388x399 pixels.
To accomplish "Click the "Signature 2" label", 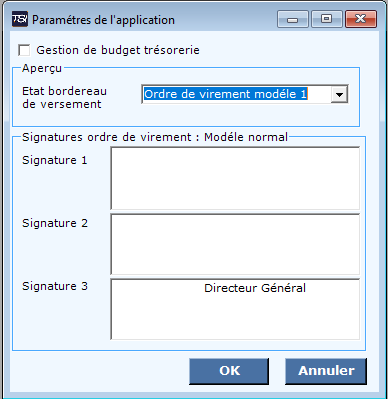I will click(55, 223).
